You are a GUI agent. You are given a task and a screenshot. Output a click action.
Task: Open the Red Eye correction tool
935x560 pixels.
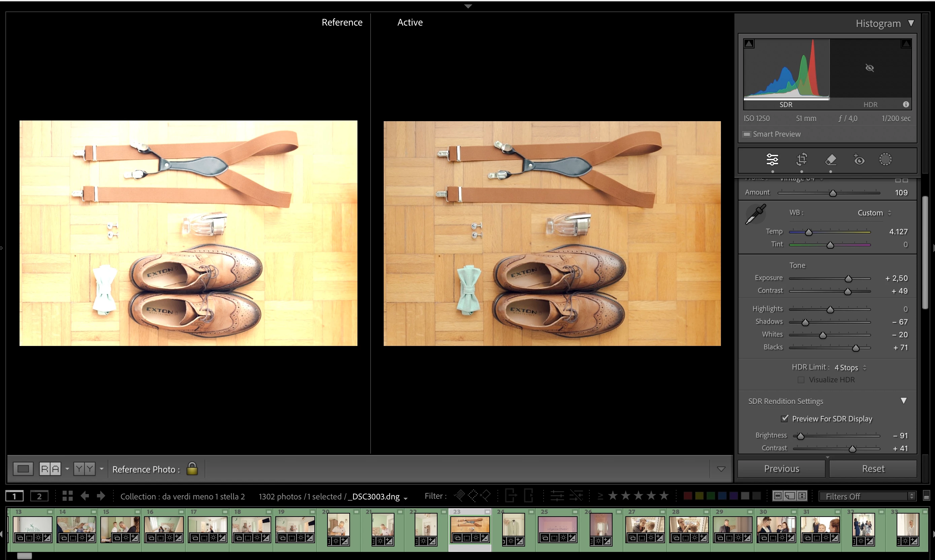859,160
